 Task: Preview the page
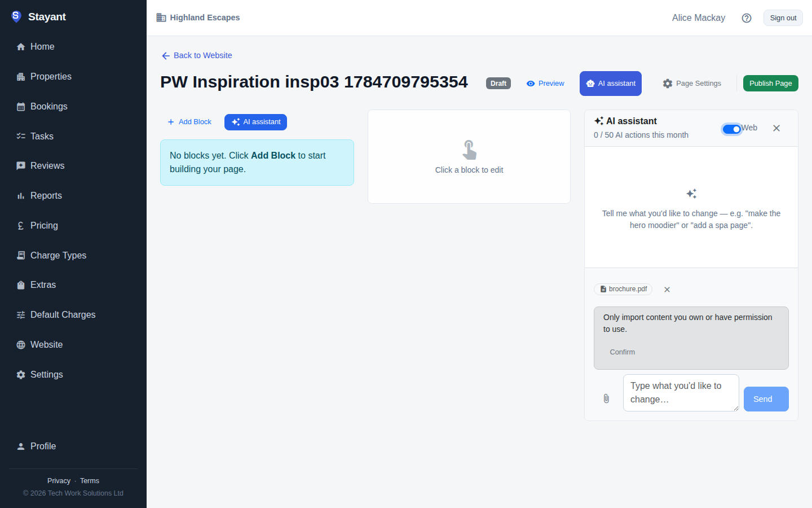coord(545,84)
